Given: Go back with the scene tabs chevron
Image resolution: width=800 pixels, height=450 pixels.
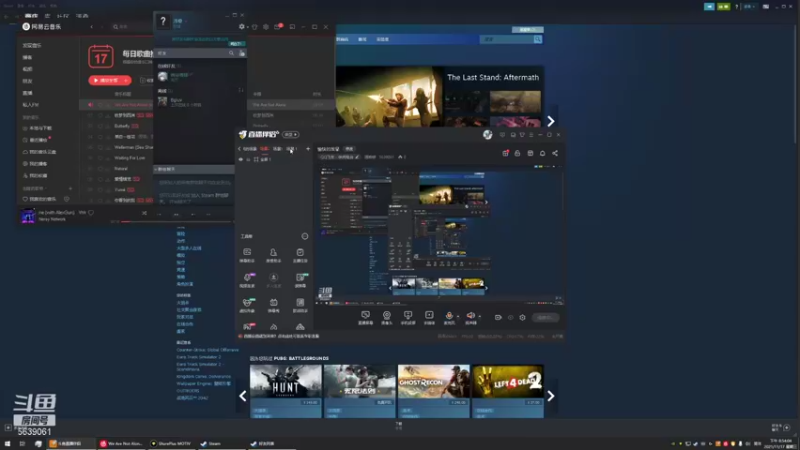Looking at the screenshot, I should pos(239,149).
